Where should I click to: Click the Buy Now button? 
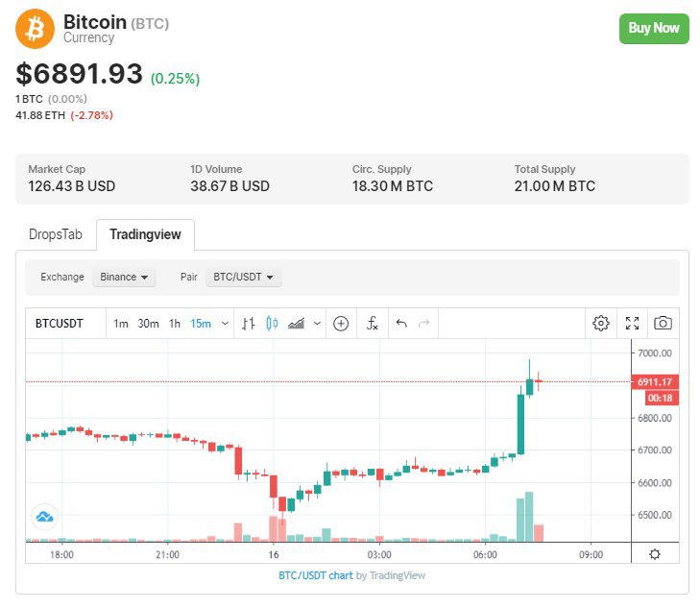654,28
